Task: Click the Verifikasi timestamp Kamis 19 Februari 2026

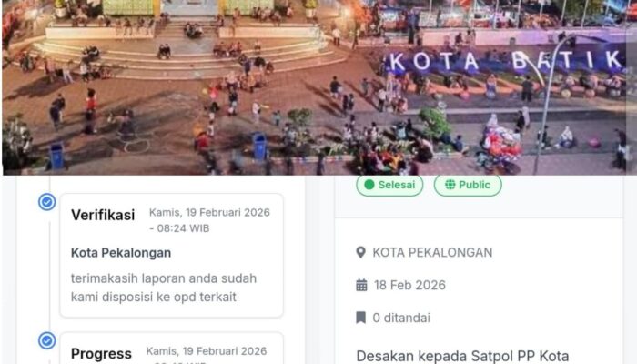Action: tap(209, 220)
